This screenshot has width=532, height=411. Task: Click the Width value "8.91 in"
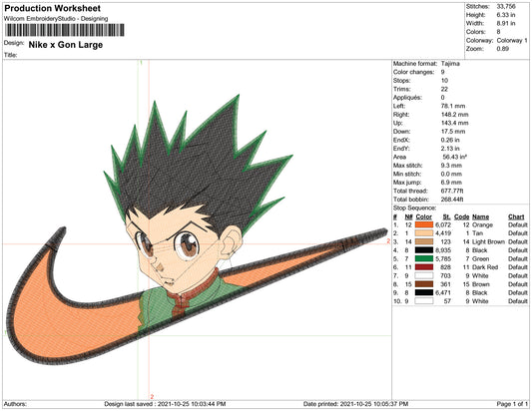(506, 23)
